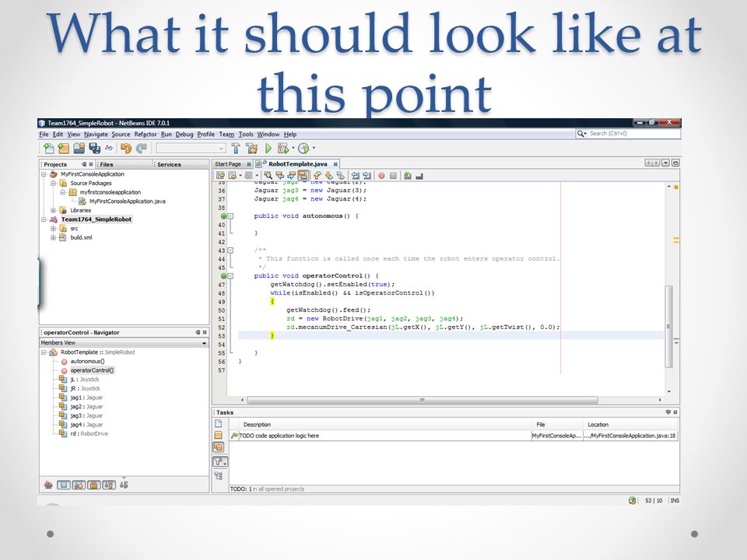Click the editor Last Edit icon

point(220,176)
